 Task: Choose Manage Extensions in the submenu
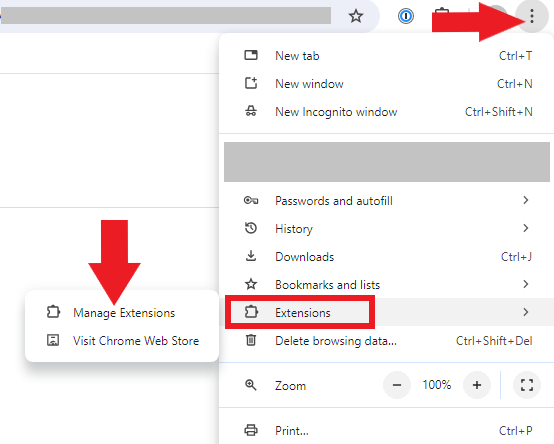pos(122,312)
